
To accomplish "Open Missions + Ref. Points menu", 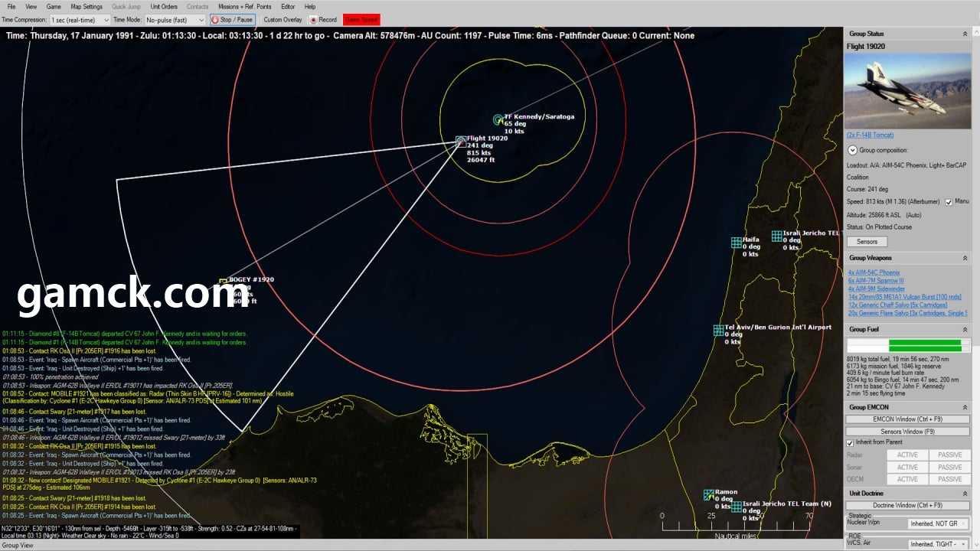I will pos(244,7).
